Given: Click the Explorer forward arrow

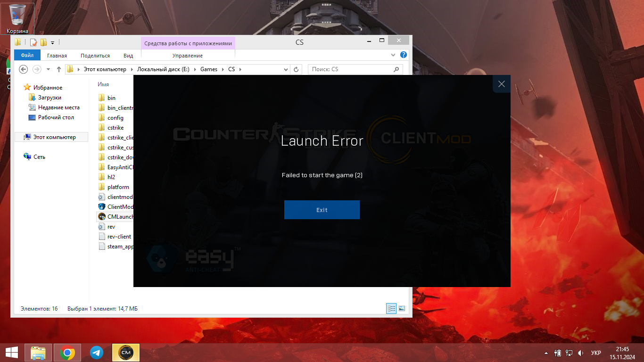Looking at the screenshot, I should 37,69.
